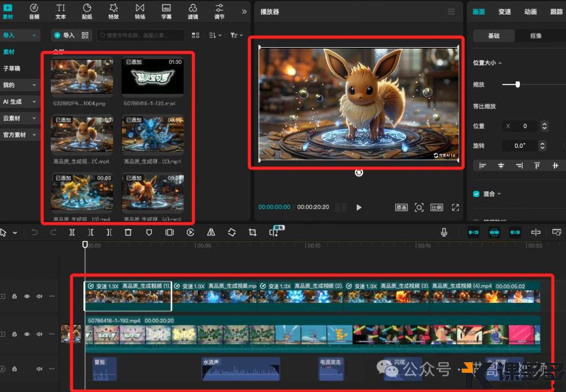Click the microphone record voiceover icon
Image resolution: width=566 pixels, height=392 pixels.
tap(444, 233)
